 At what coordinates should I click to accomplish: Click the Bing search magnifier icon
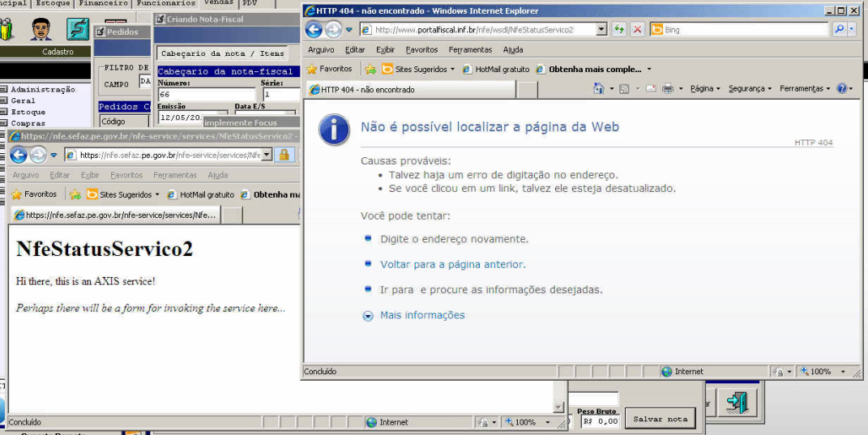click(839, 29)
